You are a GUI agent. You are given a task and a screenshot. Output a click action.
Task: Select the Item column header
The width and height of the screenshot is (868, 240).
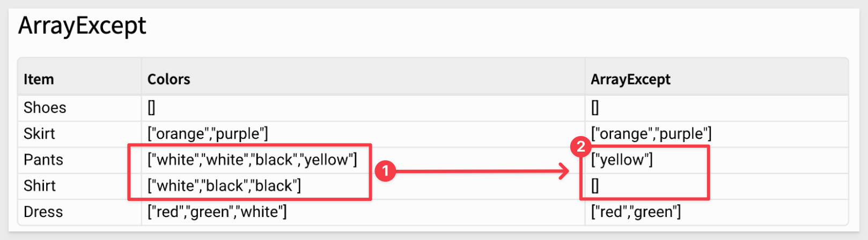pos(39,79)
